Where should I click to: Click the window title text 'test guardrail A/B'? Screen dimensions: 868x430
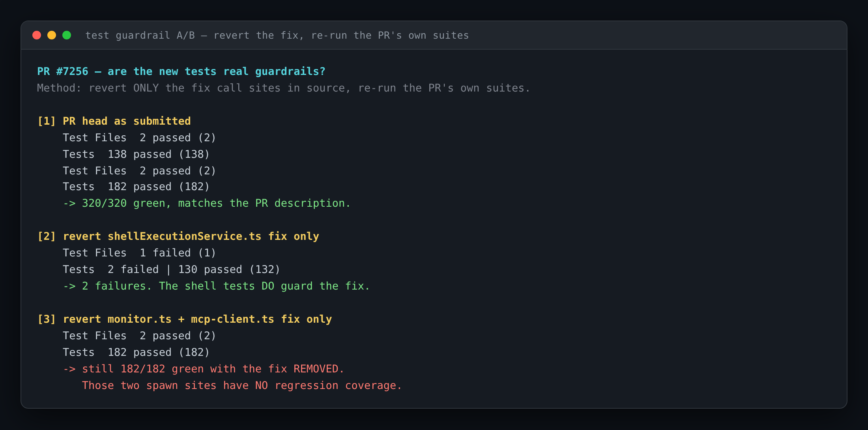140,36
